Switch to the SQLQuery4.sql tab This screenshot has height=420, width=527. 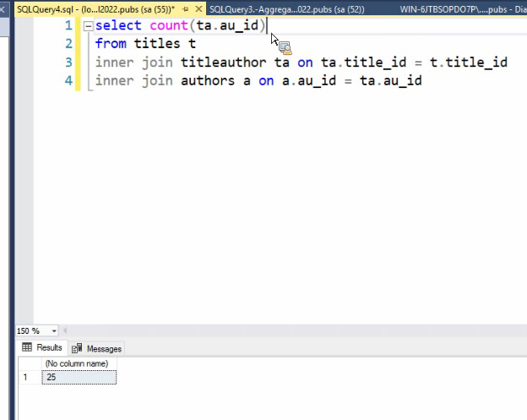[95, 9]
